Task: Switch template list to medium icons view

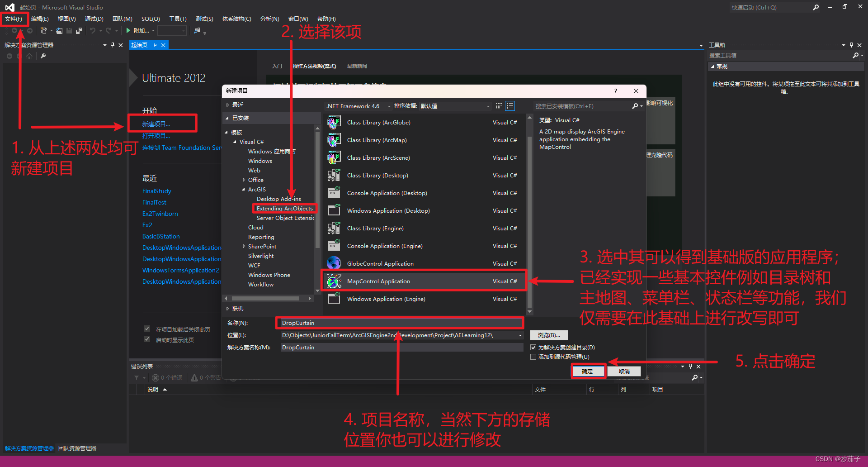Action: click(510, 106)
